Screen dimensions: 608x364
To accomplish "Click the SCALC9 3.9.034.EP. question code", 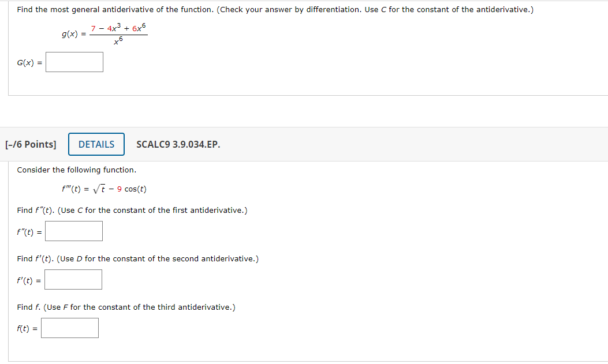I will point(178,144).
